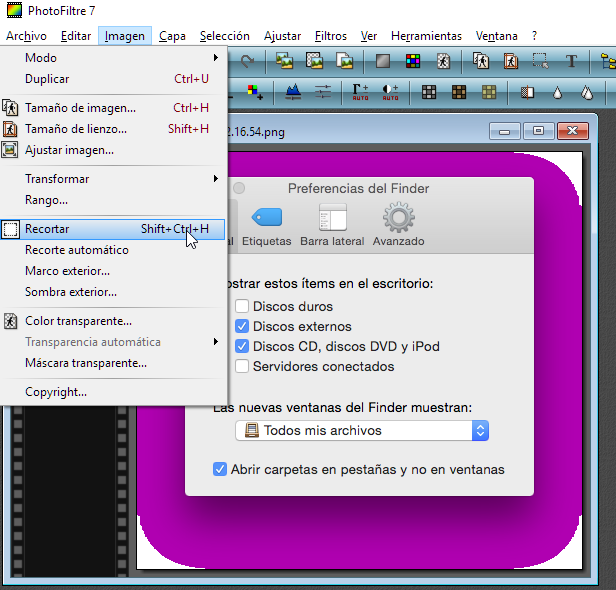Choose Máscara transparente... menu entry
This screenshot has height=590, width=616.
114,363
